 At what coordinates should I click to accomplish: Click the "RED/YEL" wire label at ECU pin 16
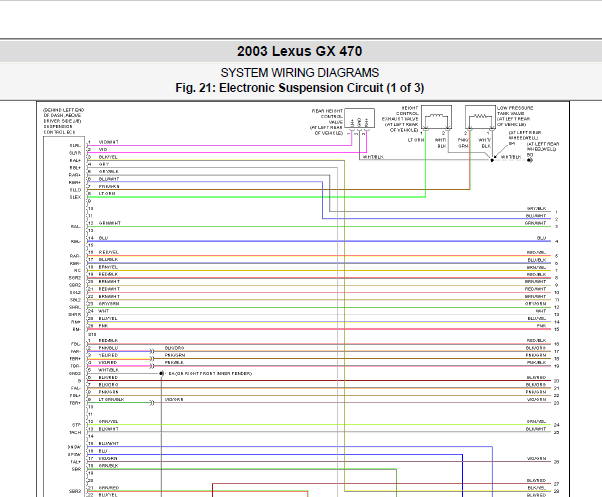tap(108, 252)
